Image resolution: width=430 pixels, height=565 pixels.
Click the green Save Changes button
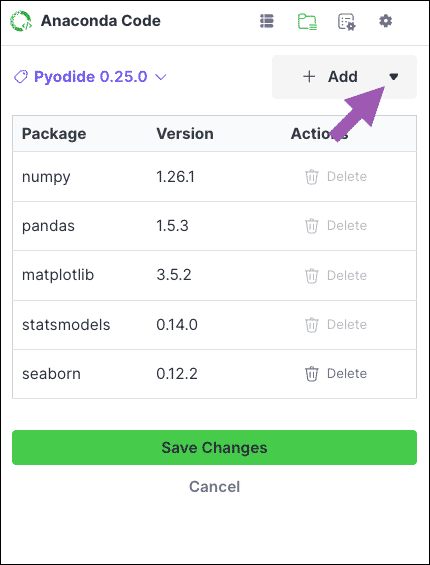[214, 447]
